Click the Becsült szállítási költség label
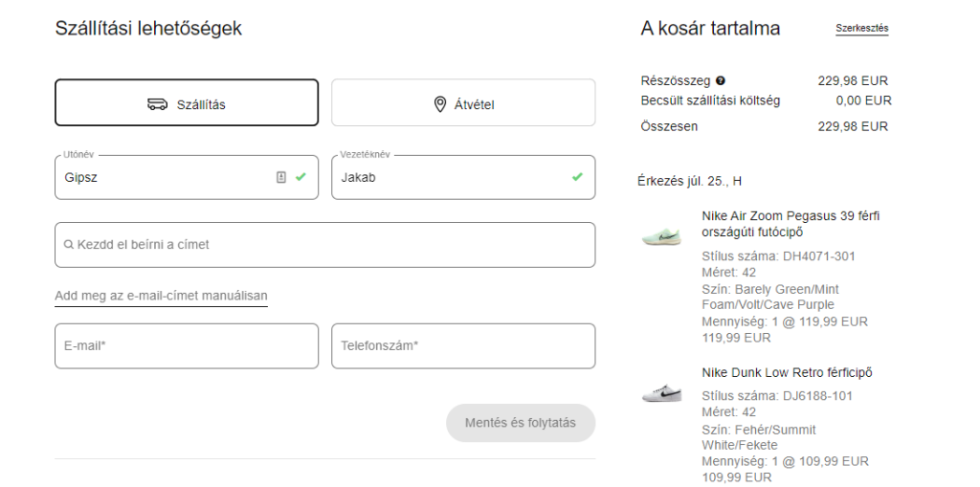 (x=711, y=100)
